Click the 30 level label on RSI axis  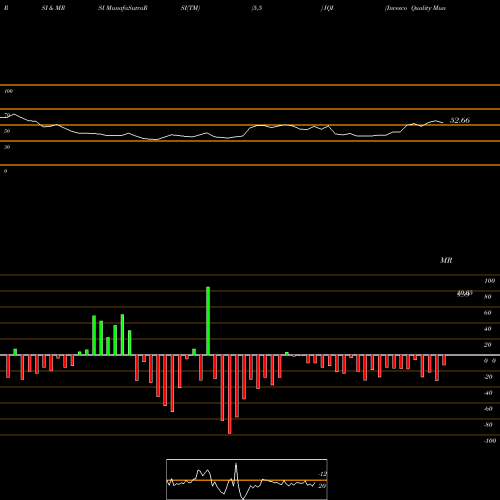7,147
